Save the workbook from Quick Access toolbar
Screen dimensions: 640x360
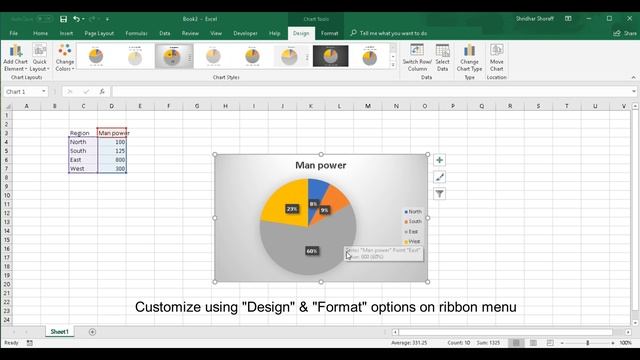(63, 19)
